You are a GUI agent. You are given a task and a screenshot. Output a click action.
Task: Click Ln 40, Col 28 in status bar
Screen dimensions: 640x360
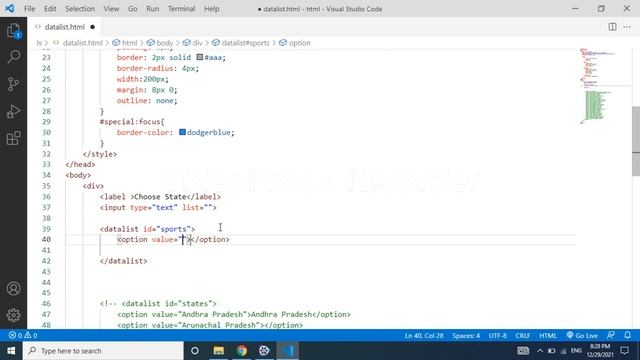tap(424, 336)
